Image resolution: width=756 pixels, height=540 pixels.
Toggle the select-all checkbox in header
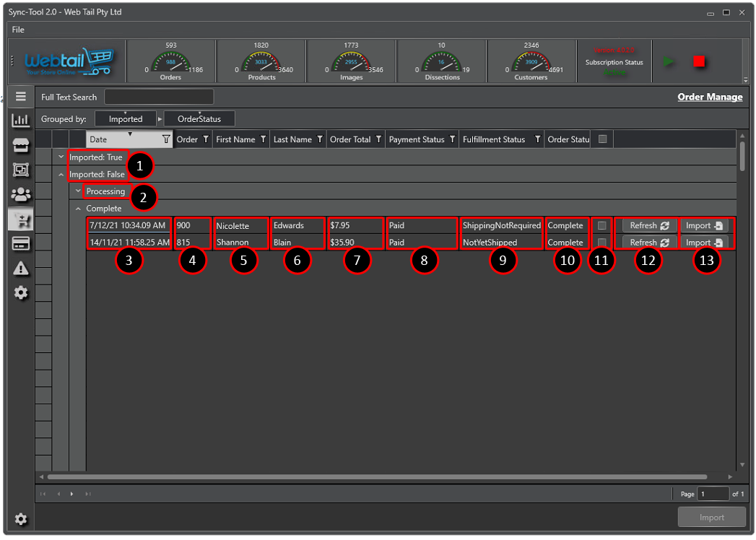click(603, 139)
